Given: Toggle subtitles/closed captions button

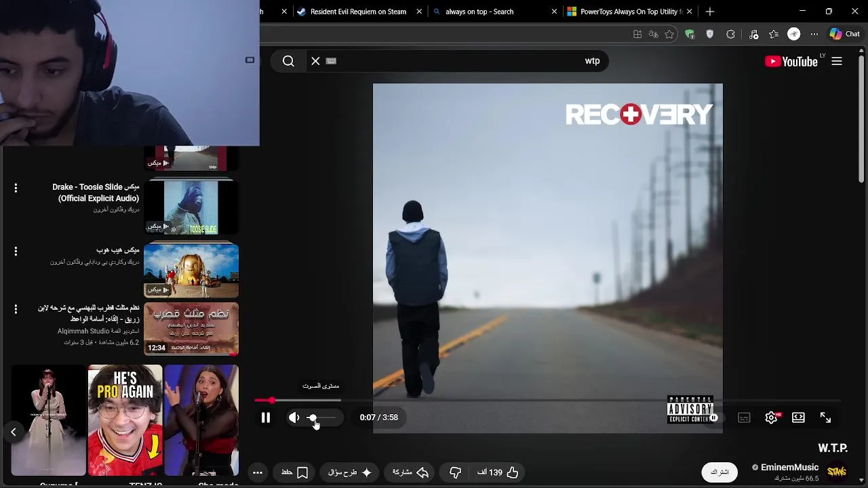Looking at the screenshot, I should 744,418.
